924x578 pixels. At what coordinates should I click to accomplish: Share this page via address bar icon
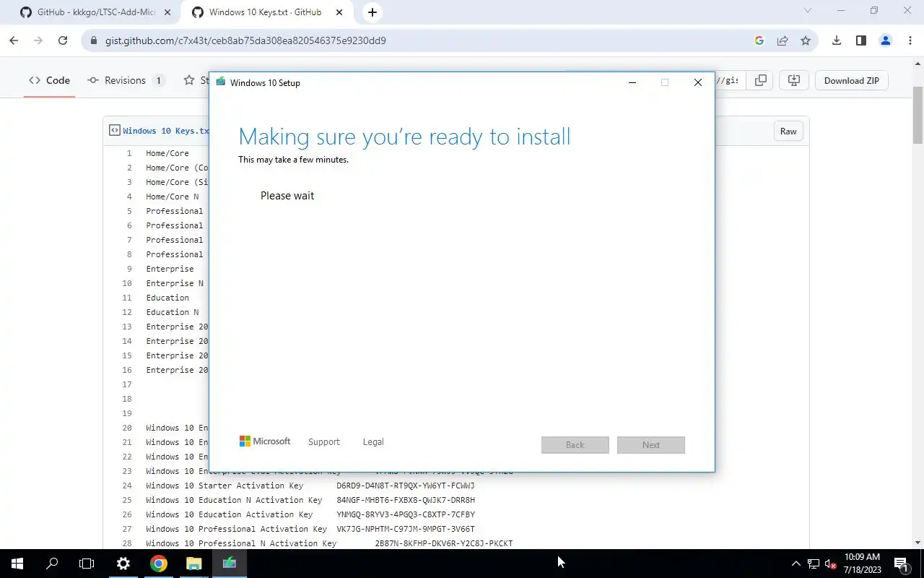(x=783, y=40)
